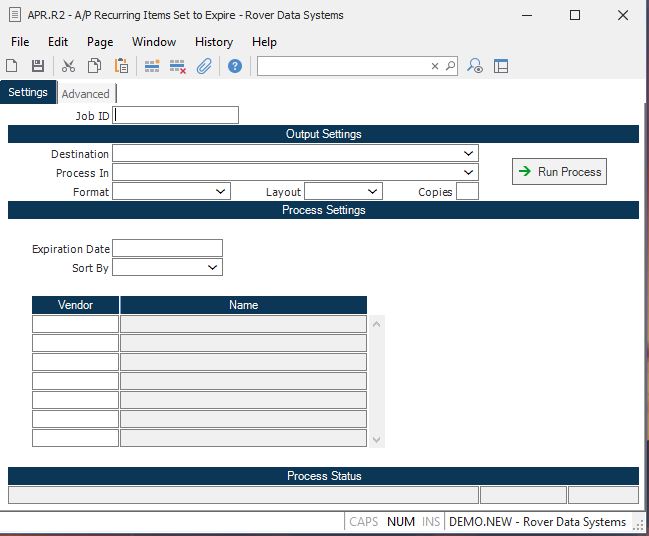The height and width of the screenshot is (536, 649).
Task: Click the search magnifier icon
Action: 450,66
